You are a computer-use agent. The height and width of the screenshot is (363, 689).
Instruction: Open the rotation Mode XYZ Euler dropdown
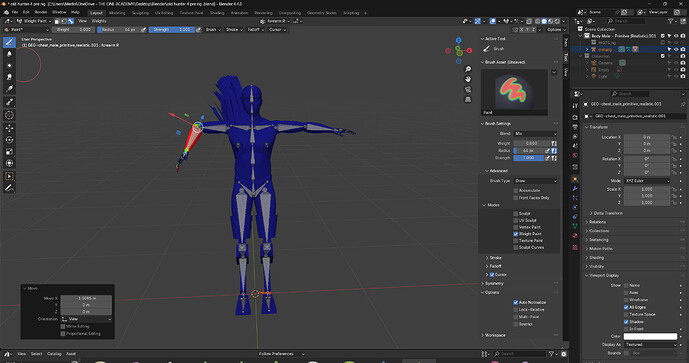647,181
